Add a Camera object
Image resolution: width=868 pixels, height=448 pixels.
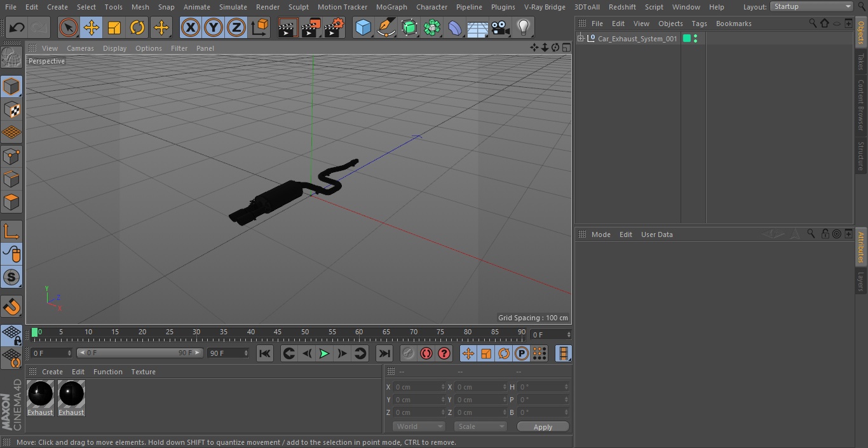501,28
